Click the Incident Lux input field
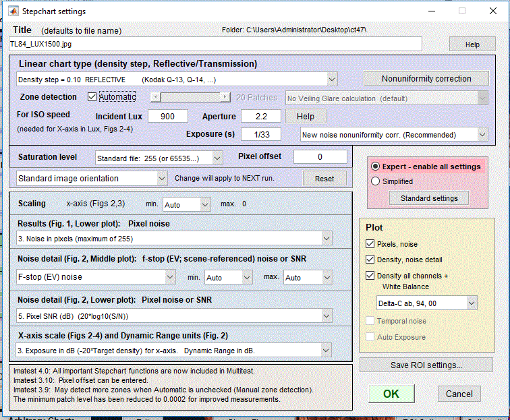The height and width of the screenshot is (420, 510). 168,117
